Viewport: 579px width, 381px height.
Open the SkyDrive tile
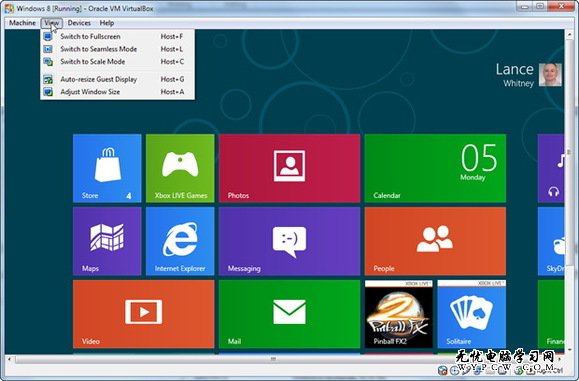551,241
